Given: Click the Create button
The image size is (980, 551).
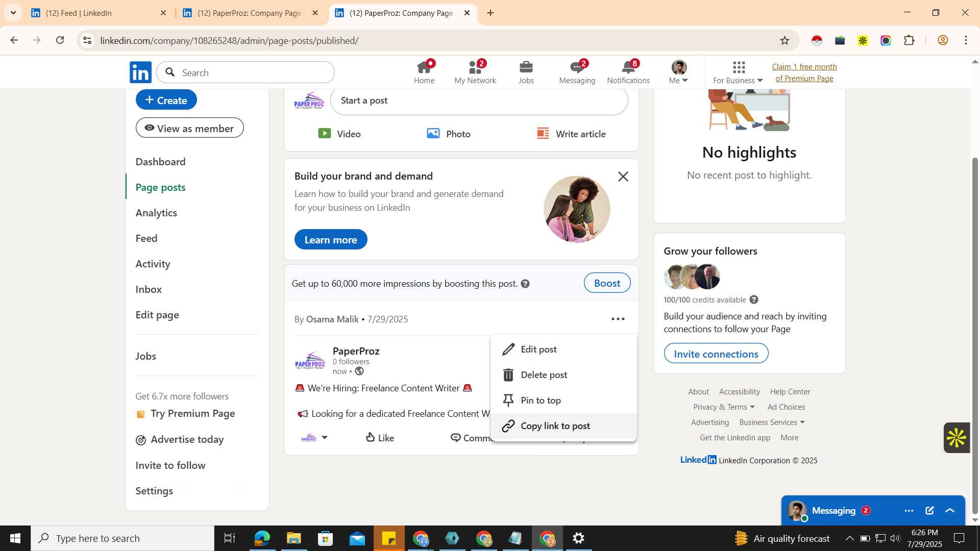Looking at the screenshot, I should 166,100.
